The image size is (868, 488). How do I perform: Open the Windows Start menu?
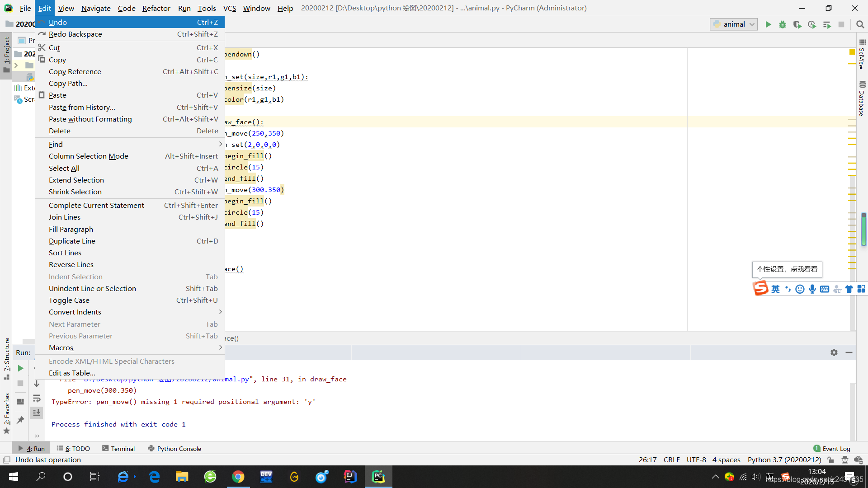coord(13,477)
